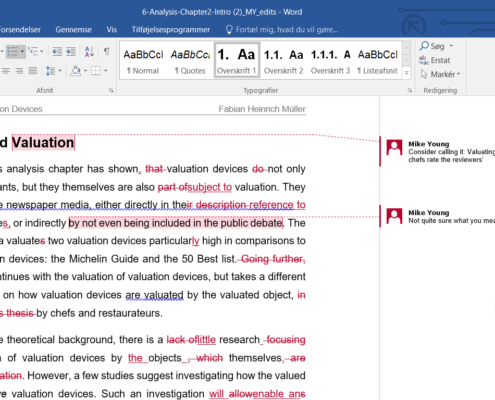
Task: Click header text Fabian Heinrich Müller
Action: (x=262, y=109)
